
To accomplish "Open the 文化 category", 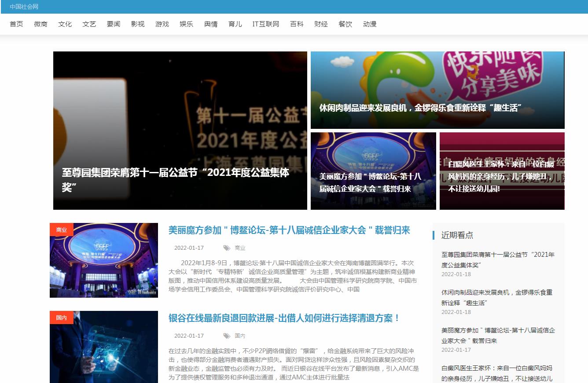I will [x=65, y=24].
